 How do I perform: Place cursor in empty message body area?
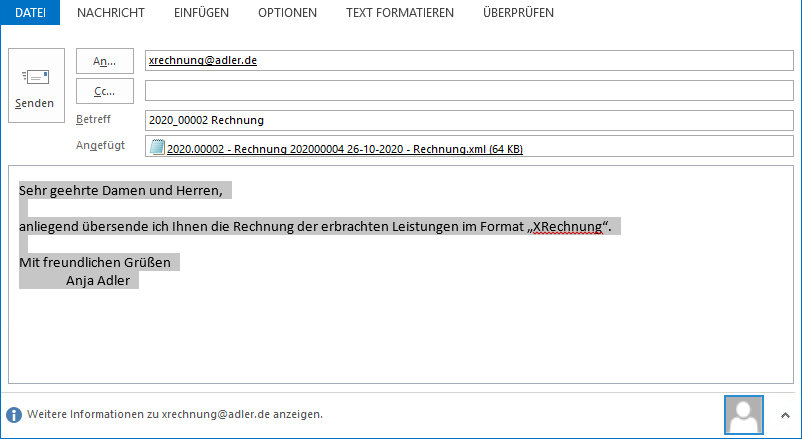click(x=400, y=340)
